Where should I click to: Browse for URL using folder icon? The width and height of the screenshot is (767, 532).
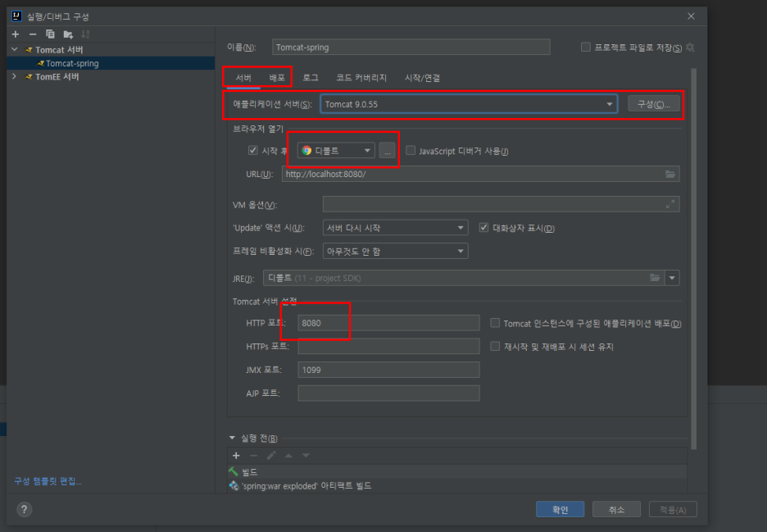[x=670, y=175]
